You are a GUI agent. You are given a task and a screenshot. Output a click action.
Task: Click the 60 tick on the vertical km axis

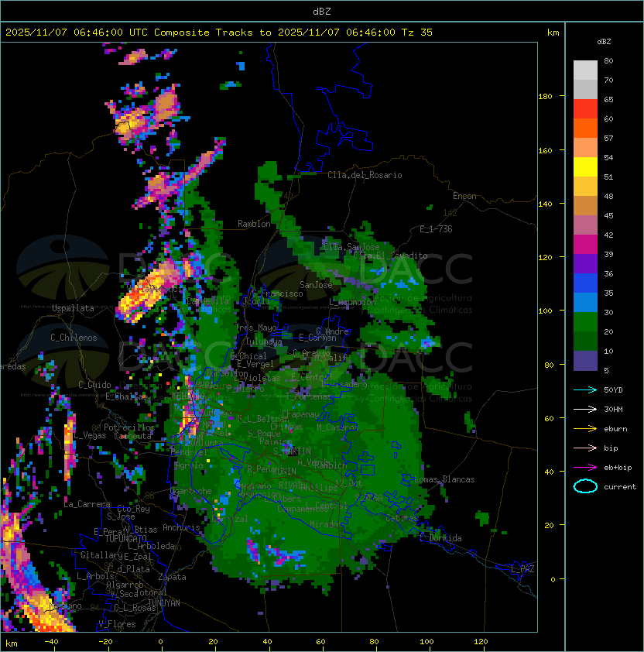point(549,418)
